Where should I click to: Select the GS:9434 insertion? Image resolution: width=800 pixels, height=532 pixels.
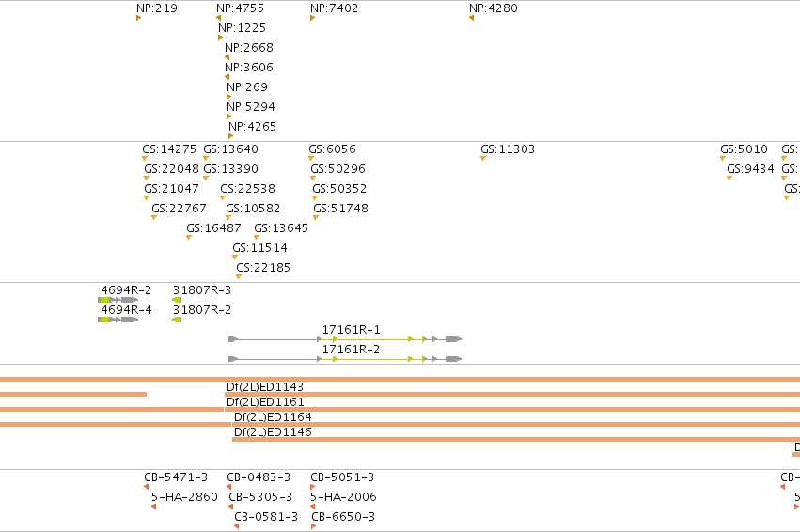coord(729,179)
